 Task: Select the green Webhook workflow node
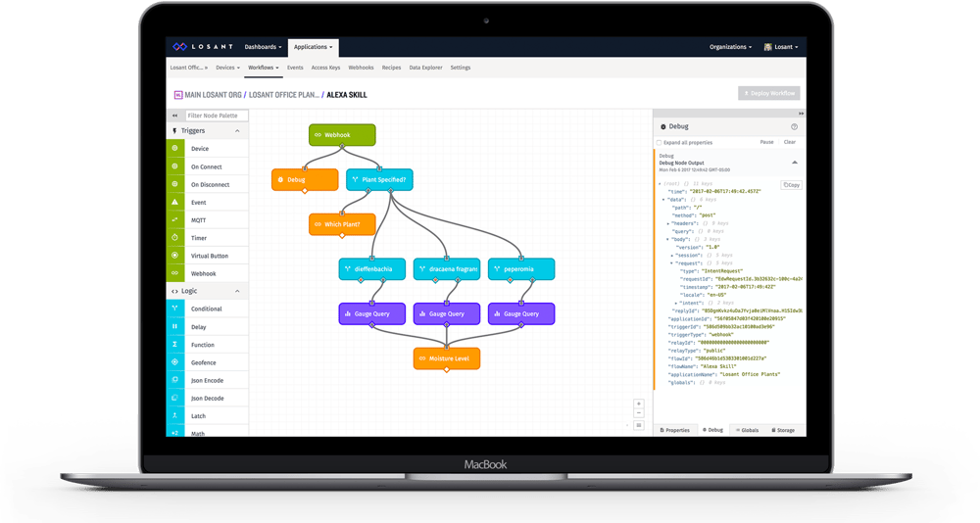pos(342,135)
